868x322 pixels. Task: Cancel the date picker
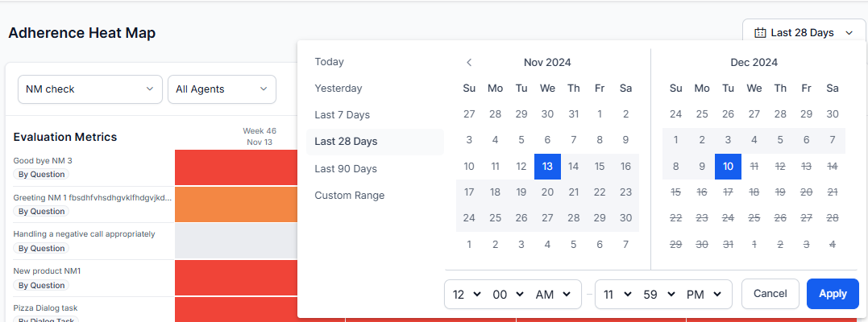tap(770, 294)
